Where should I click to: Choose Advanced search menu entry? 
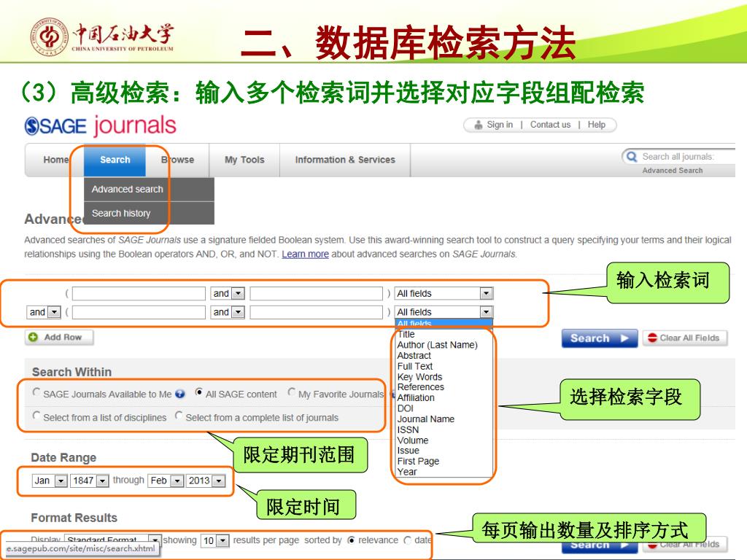click(149, 190)
